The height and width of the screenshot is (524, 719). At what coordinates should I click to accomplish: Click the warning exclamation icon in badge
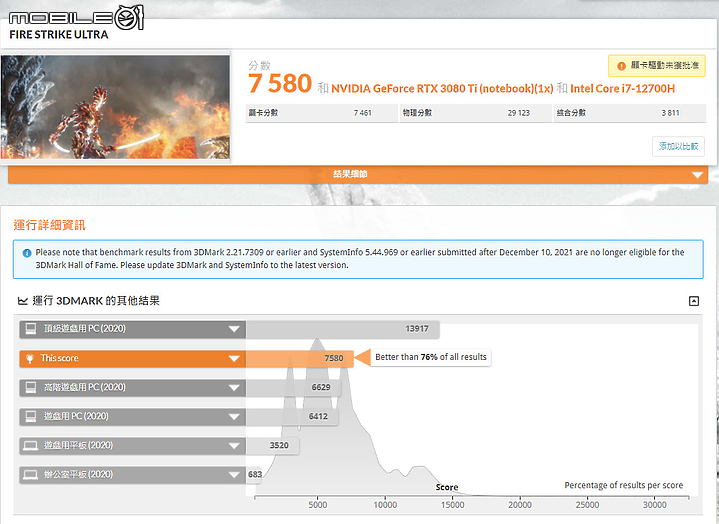(x=621, y=66)
